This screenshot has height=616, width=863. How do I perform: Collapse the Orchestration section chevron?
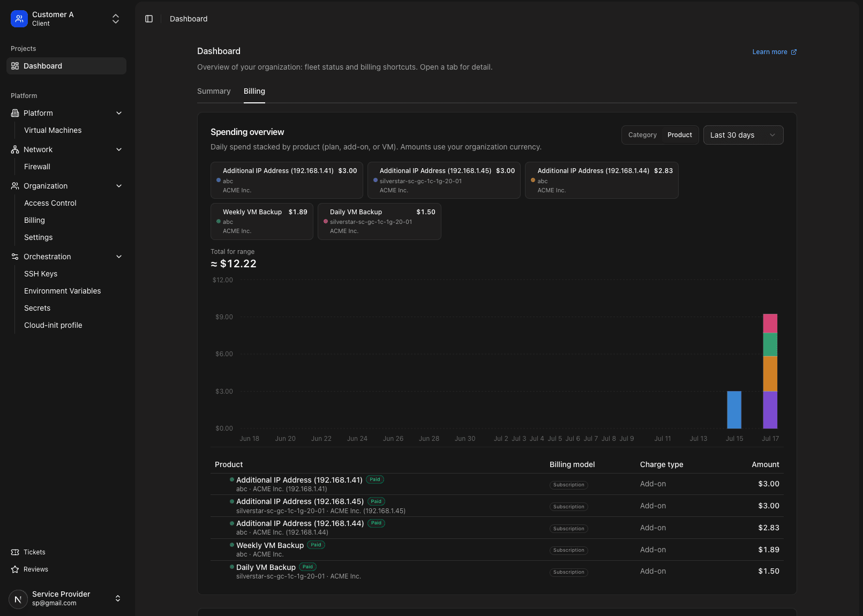click(119, 257)
